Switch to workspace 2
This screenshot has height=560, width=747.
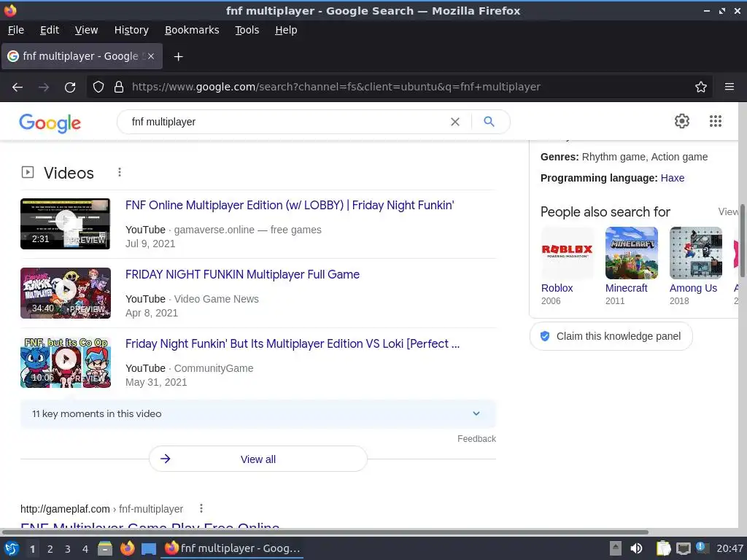pyautogui.click(x=50, y=549)
